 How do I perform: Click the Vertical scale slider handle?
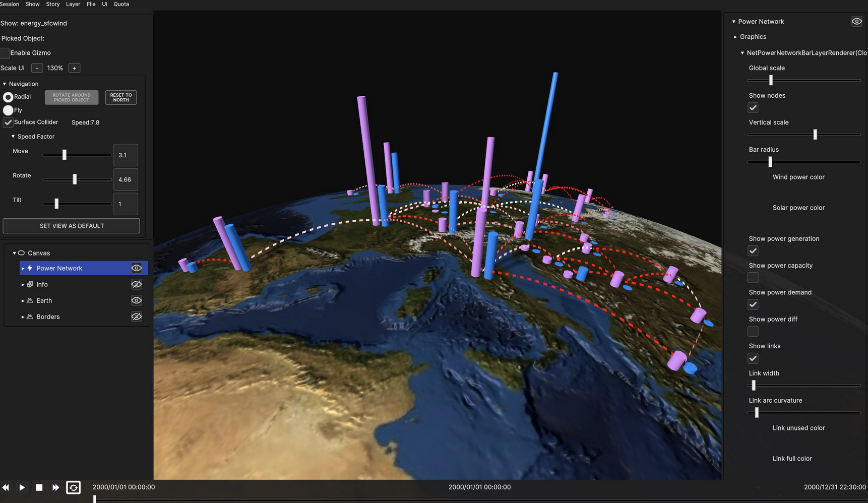coord(815,135)
